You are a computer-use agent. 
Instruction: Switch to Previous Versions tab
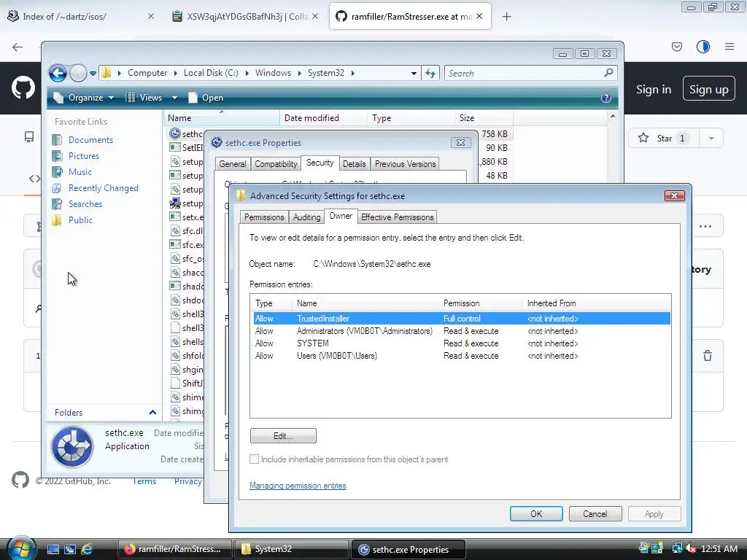(405, 164)
